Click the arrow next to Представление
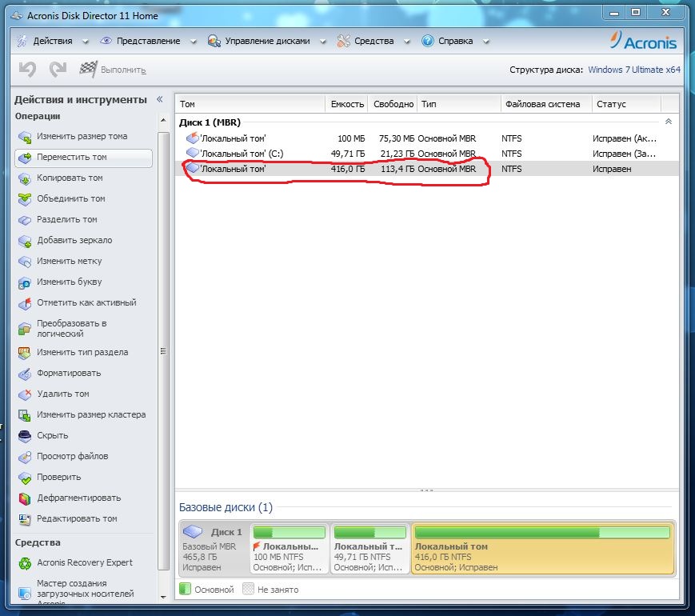Screen dimensions: 695x616 click(194, 42)
